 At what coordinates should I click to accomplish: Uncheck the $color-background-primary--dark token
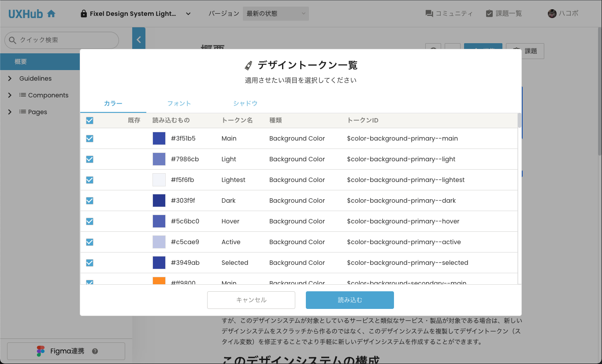pos(89,201)
